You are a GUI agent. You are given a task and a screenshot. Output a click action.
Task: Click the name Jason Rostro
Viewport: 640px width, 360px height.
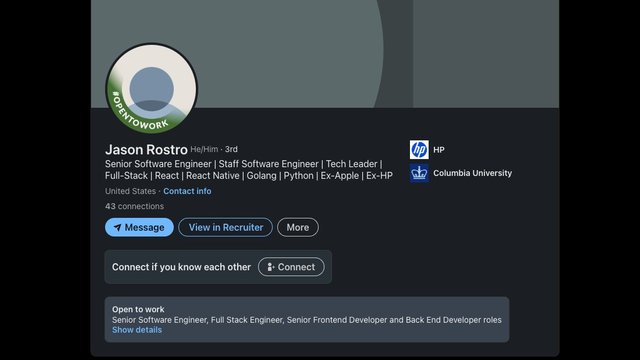[146, 149]
